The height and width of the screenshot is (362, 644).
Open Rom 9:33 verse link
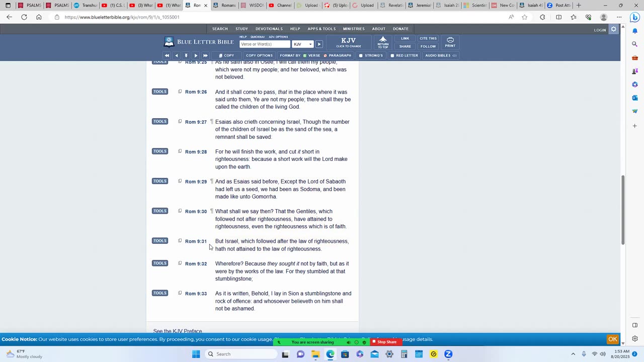coord(196,294)
